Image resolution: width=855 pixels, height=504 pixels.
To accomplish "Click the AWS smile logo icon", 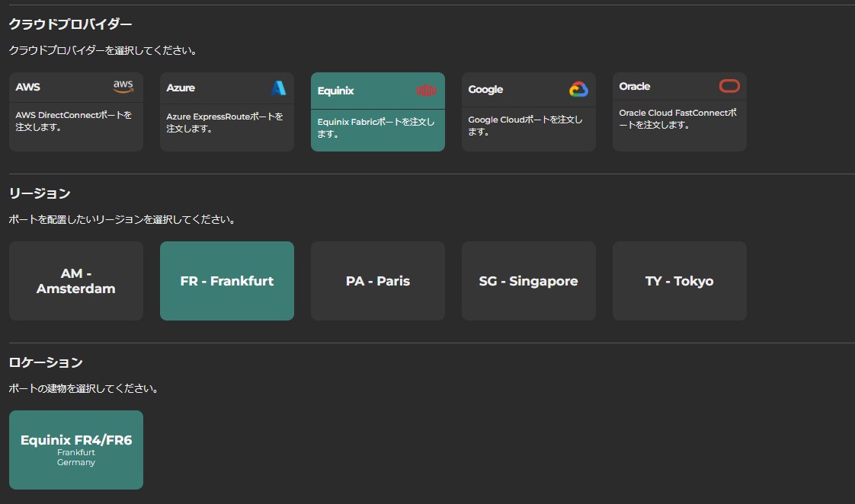I will coord(123,87).
